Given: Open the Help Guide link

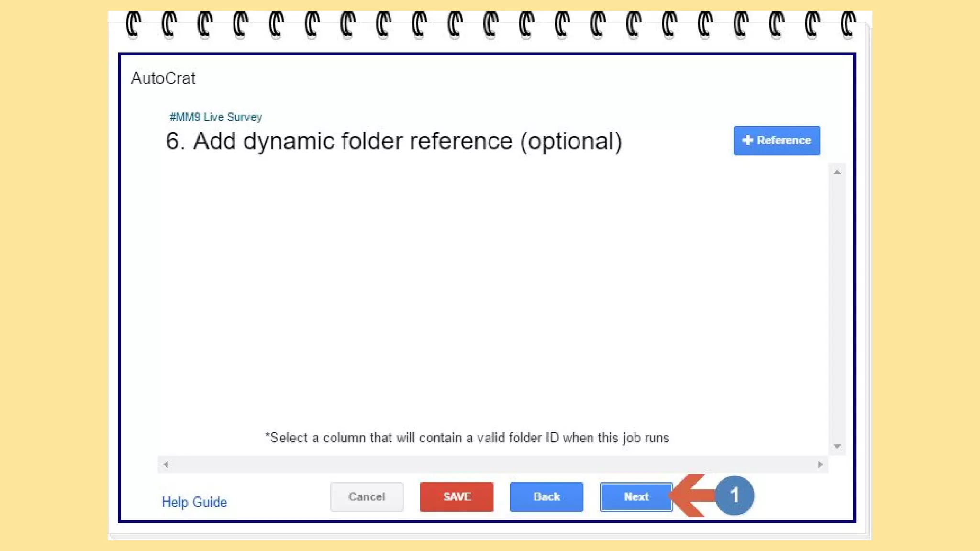Looking at the screenshot, I should click(194, 502).
